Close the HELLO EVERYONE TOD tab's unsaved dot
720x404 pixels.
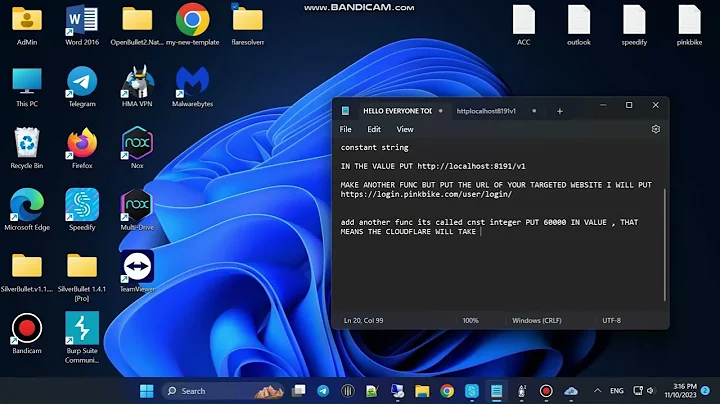[x=441, y=111]
